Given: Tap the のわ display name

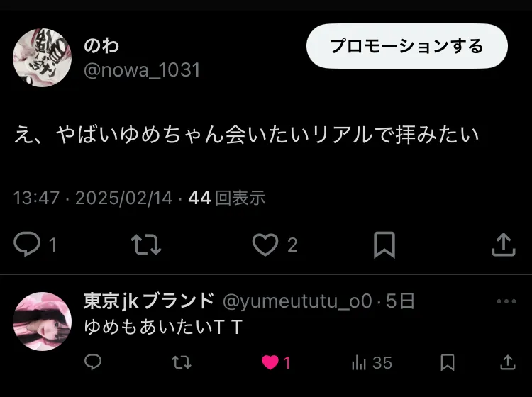Looking at the screenshot, I should (101, 46).
